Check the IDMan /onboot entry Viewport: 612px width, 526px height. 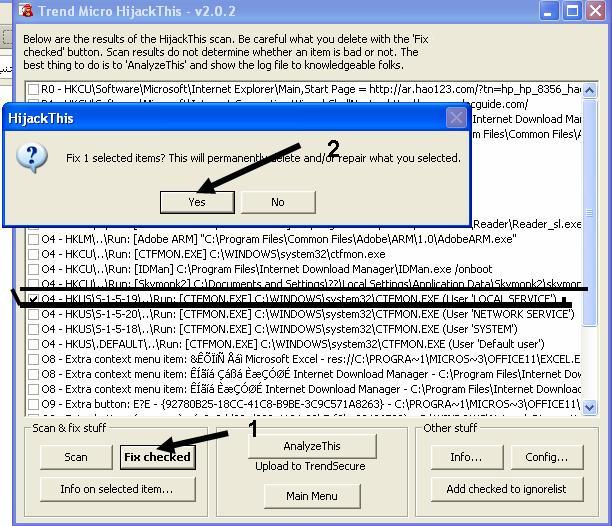pos(34,269)
